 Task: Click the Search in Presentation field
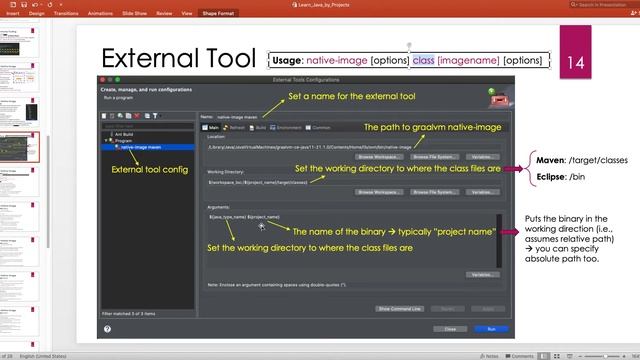[604, 4]
